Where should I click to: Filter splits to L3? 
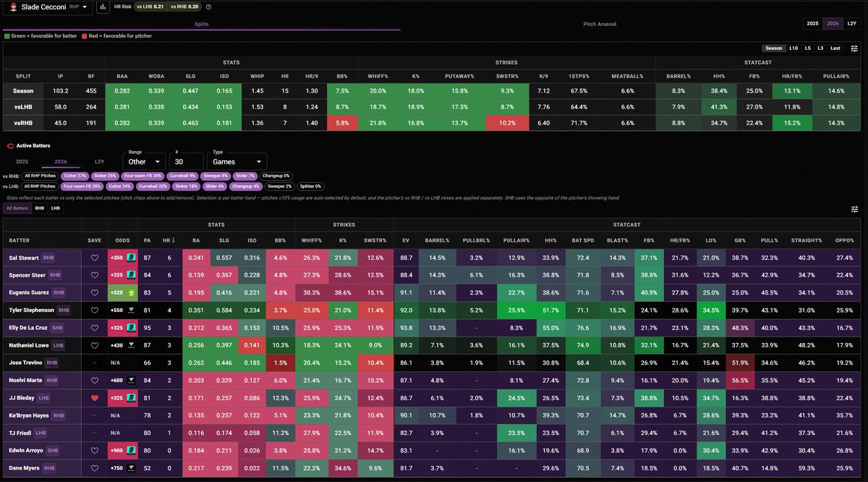[820, 48]
